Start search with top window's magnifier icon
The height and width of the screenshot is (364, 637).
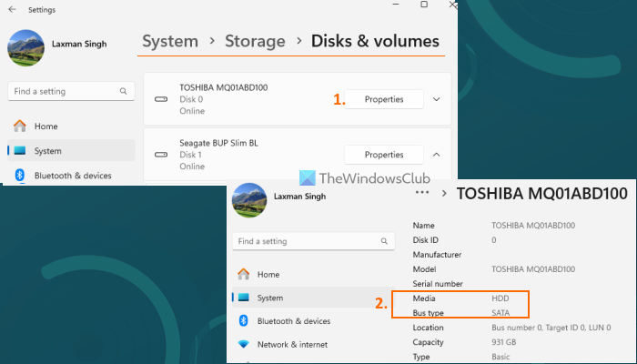tap(124, 91)
